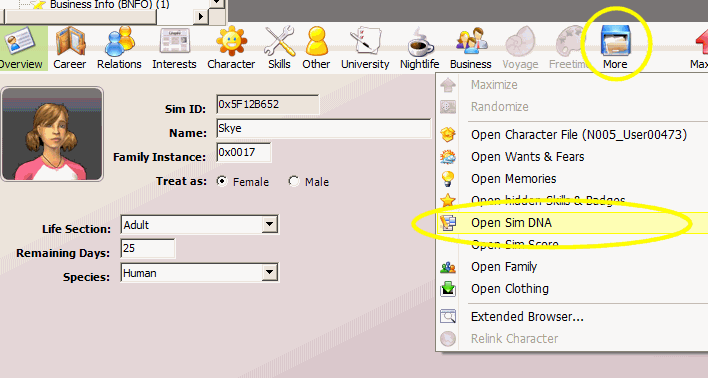This screenshot has height=378, width=708.
Task: Click the Family Instance field
Action: [243, 152]
